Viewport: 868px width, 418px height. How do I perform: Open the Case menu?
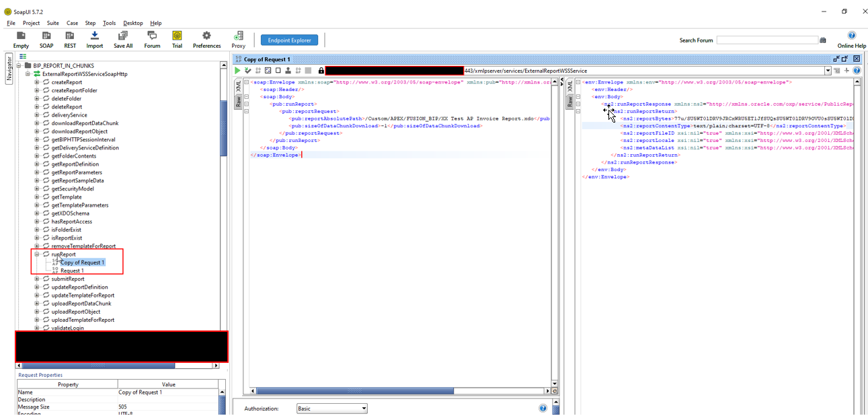[72, 23]
